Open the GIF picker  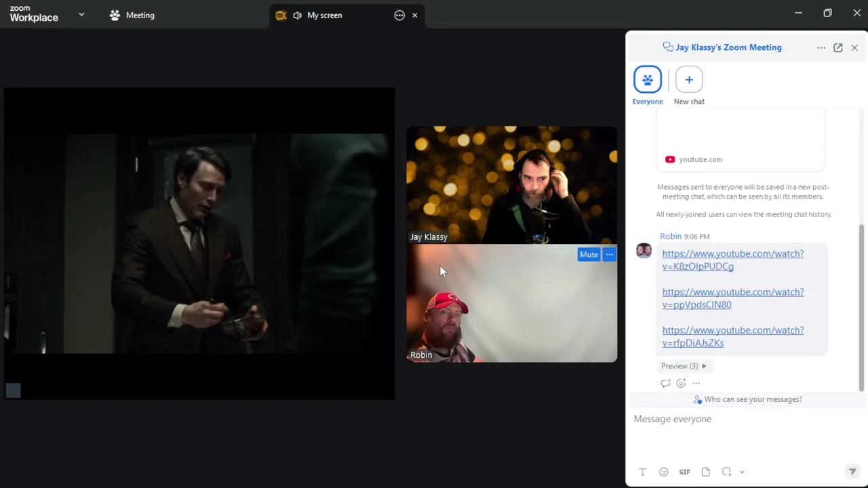(684, 472)
